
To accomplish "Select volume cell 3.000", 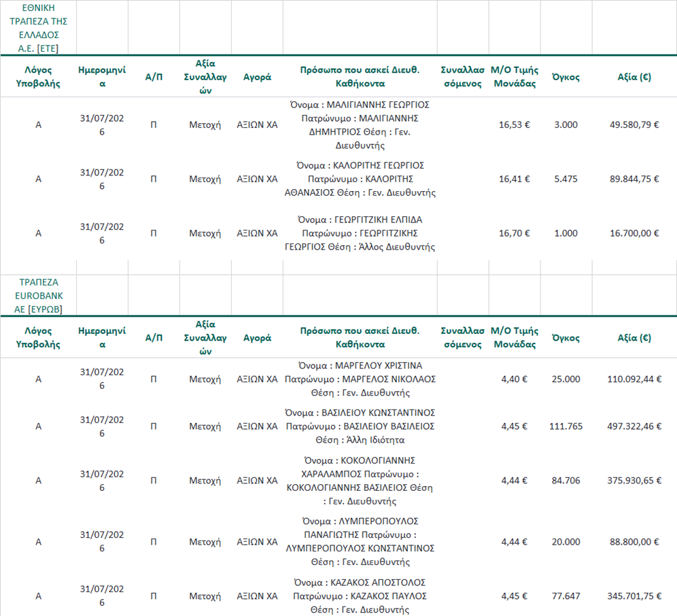I will click(x=566, y=125).
